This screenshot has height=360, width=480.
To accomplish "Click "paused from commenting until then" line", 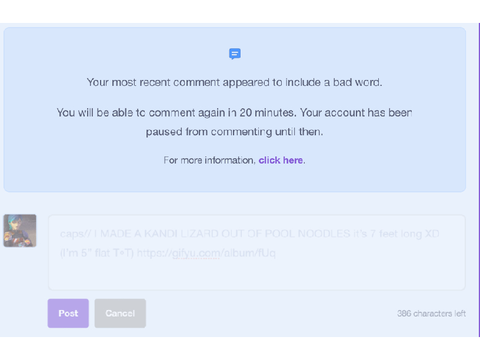I will point(234,132).
